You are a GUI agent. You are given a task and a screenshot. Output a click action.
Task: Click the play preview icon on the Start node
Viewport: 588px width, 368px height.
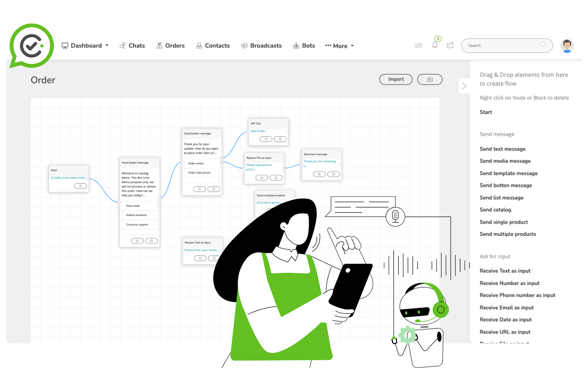pyautogui.click(x=80, y=186)
